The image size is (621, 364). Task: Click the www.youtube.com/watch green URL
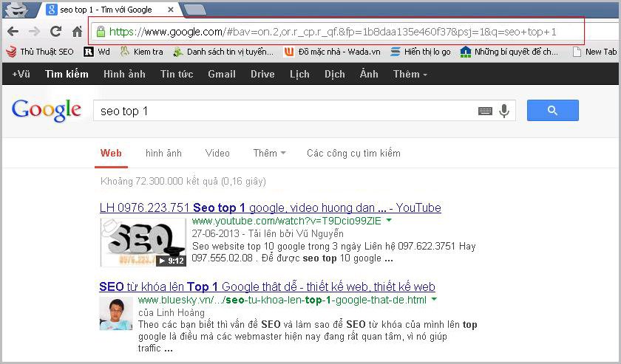(x=286, y=221)
